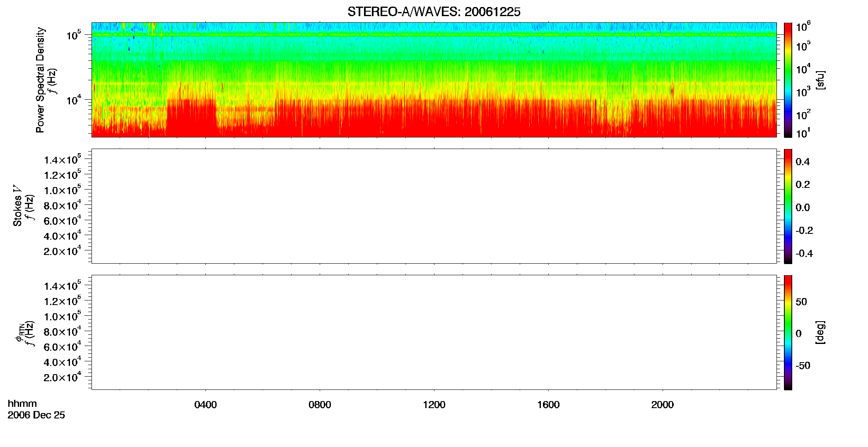Select the 1200 time axis label
This screenshot has height=447, width=868.
click(434, 405)
